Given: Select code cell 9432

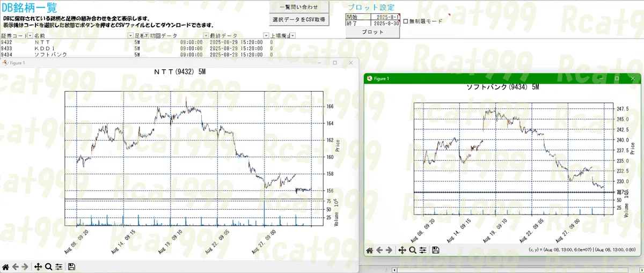Looking at the screenshot, I should click(x=7, y=42).
